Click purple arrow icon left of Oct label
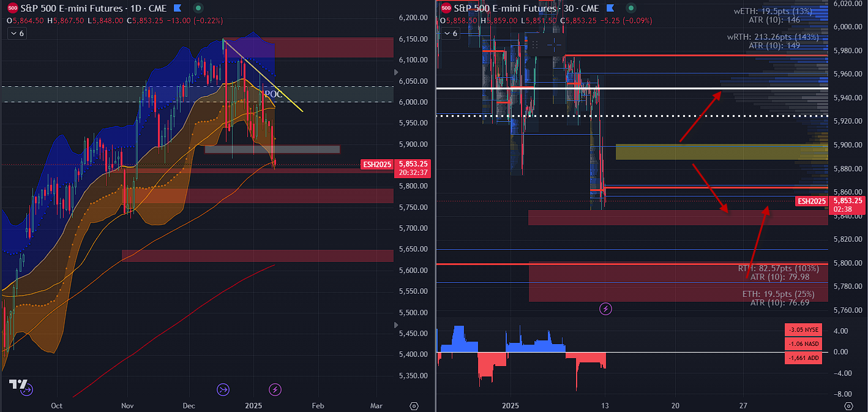Screen dimensions: 868x412 click(26, 389)
